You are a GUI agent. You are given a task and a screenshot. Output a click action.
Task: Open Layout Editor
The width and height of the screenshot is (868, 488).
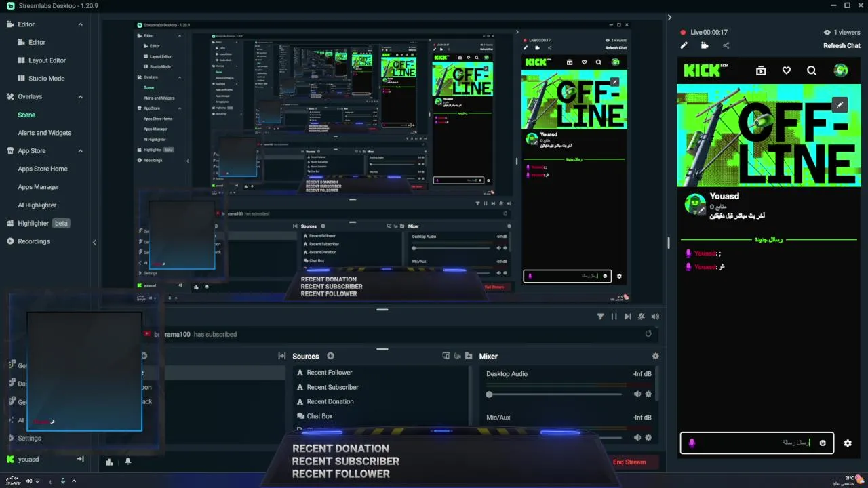point(47,60)
